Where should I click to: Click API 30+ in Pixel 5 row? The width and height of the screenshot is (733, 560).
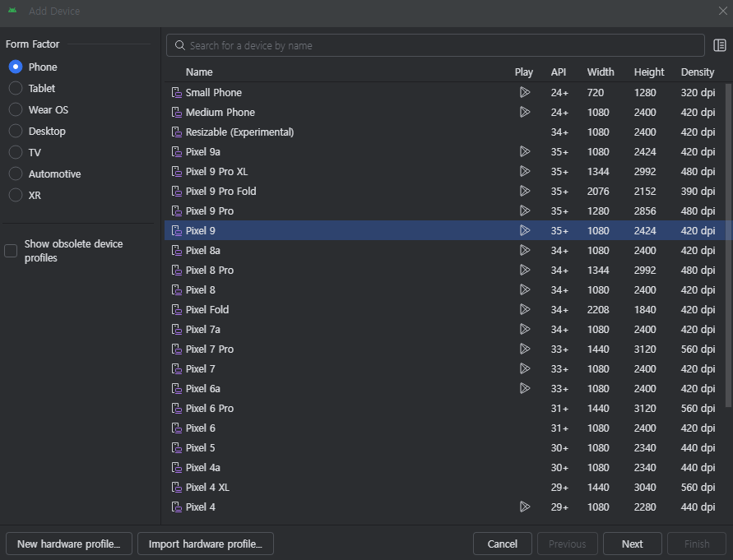coord(559,448)
